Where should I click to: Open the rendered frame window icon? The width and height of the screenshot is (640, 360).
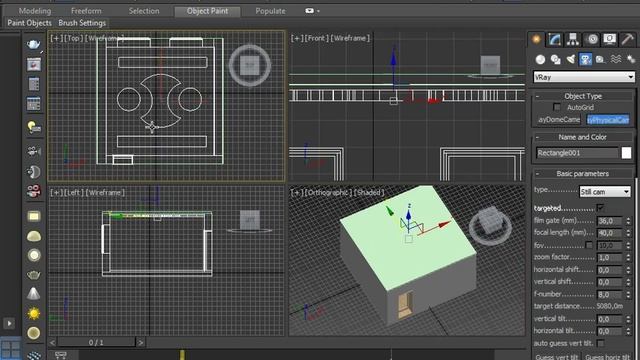coord(34,64)
